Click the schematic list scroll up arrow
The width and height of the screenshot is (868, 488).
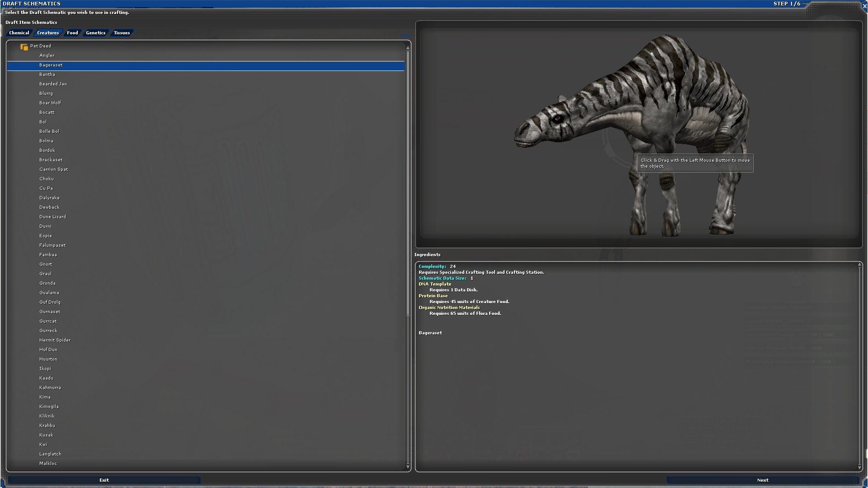[408, 47]
